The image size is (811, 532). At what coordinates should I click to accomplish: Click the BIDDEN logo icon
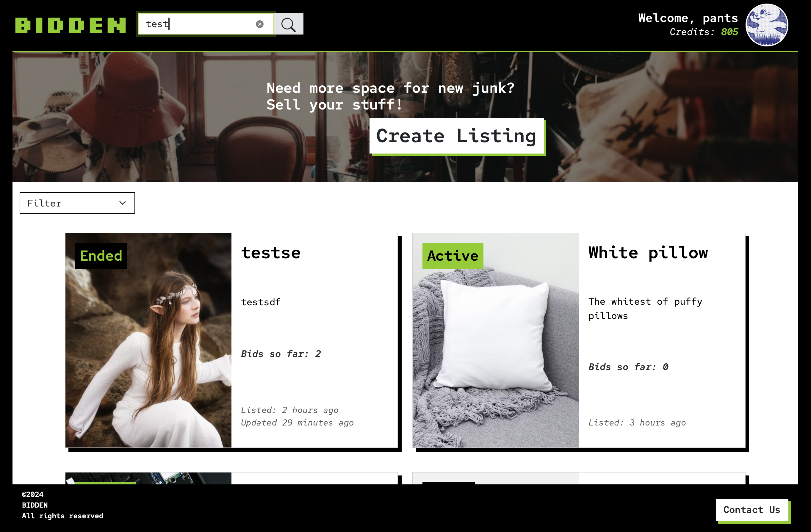[71, 24]
